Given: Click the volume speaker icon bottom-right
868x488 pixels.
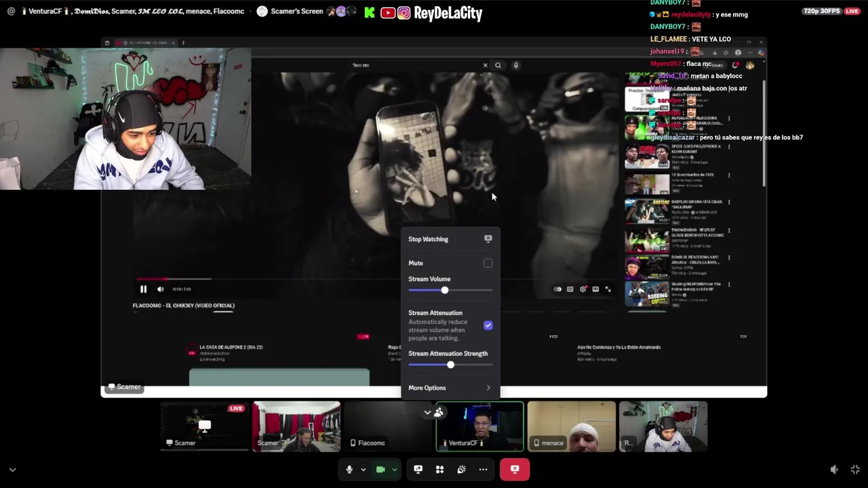Looking at the screenshot, I should pos(834,469).
